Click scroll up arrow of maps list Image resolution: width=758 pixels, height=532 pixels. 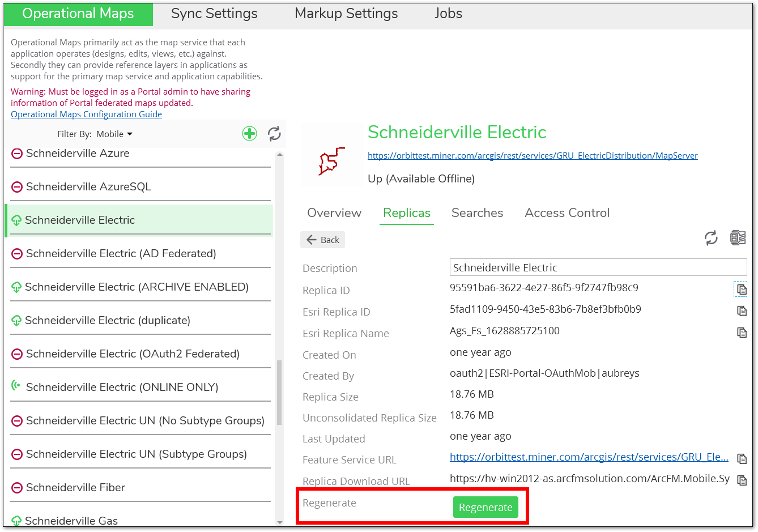pos(279,155)
